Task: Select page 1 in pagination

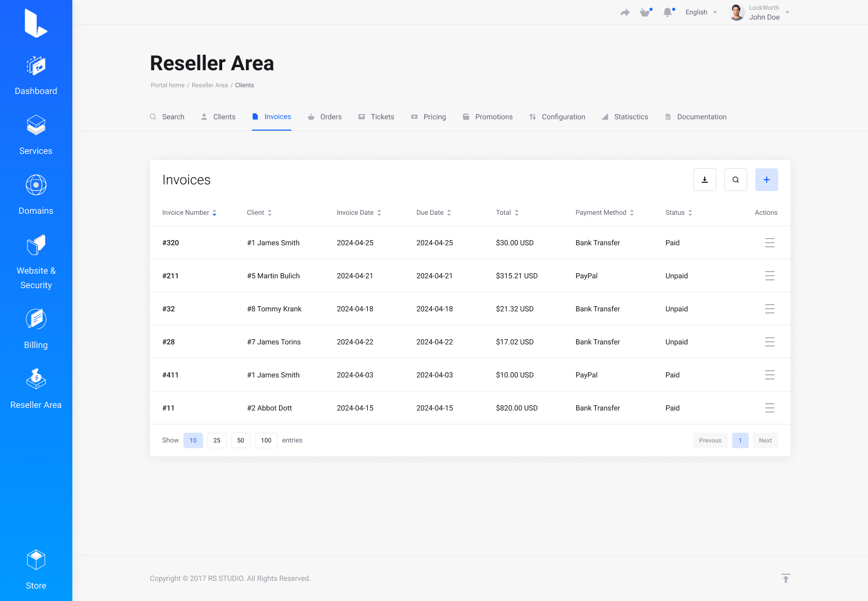Action: point(740,440)
